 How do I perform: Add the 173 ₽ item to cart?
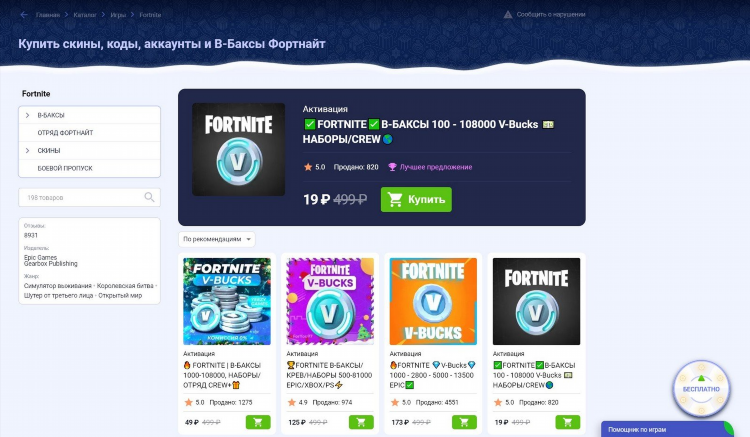(464, 422)
